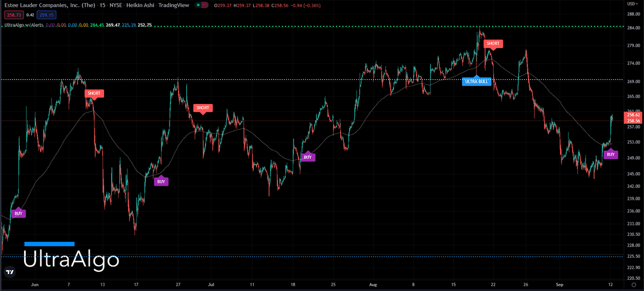Click the 245.00 price axis value
644x291 pixels.
coord(633,174)
